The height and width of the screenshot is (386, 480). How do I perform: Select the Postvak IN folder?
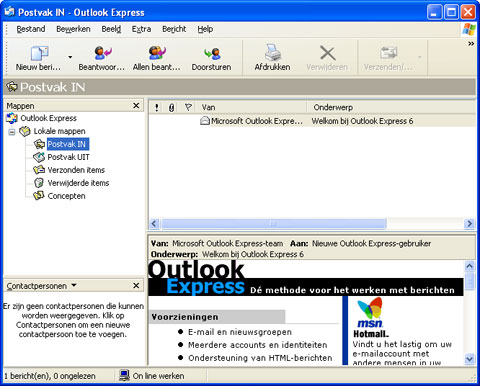pyautogui.click(x=67, y=144)
